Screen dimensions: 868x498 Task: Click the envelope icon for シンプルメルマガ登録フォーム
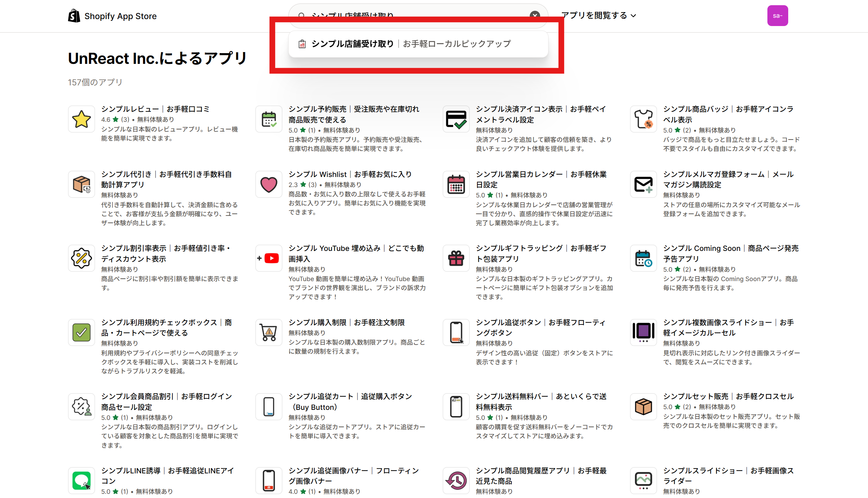644,184
